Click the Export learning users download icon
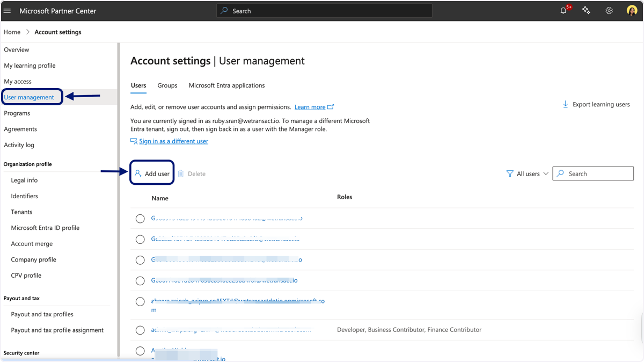This screenshot has width=644, height=362. [565, 104]
